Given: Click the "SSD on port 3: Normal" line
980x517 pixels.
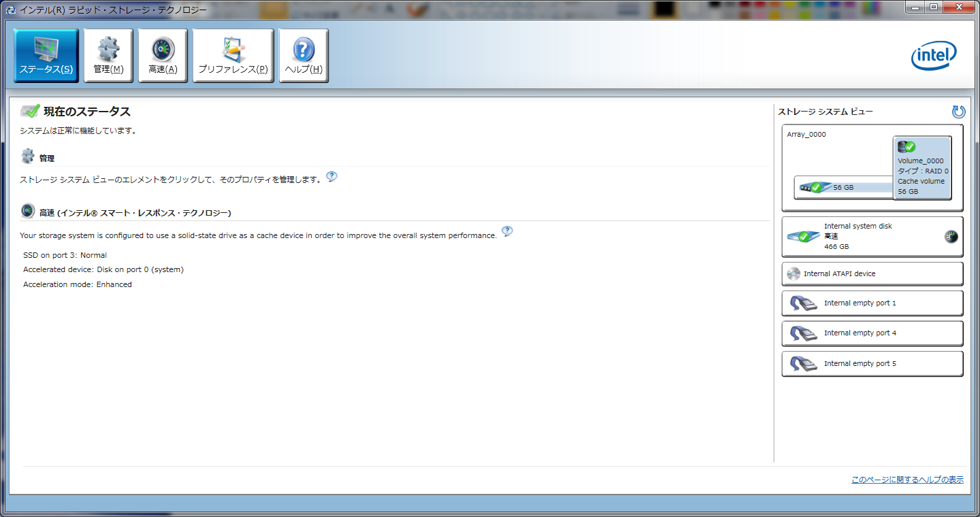Looking at the screenshot, I should click(x=65, y=255).
